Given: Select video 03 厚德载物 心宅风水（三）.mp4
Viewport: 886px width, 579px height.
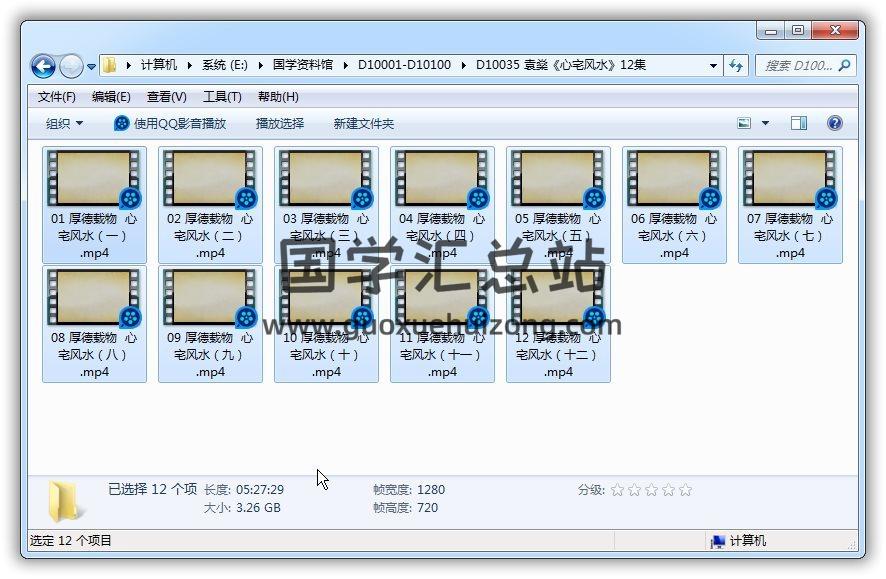Looking at the screenshot, I should click(326, 204).
